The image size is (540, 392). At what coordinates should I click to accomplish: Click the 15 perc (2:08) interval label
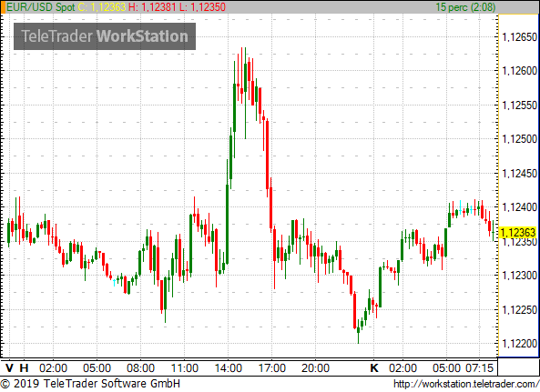click(465, 7)
